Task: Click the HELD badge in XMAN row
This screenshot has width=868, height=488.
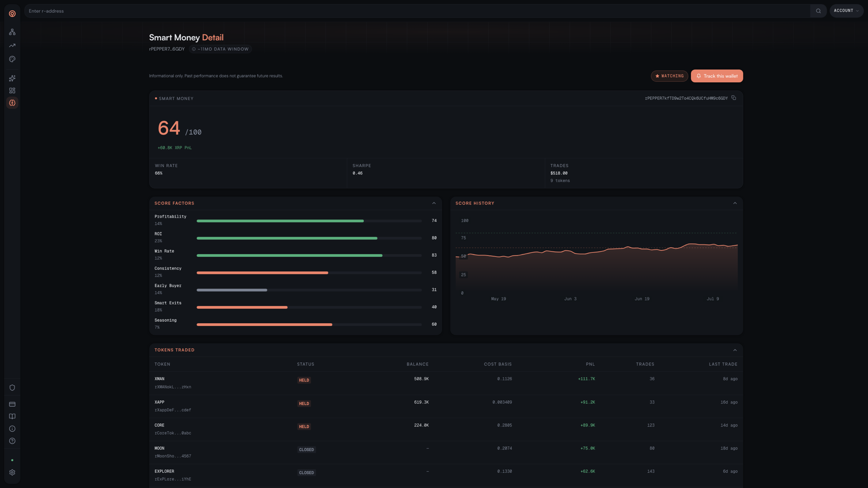Action: (x=304, y=380)
